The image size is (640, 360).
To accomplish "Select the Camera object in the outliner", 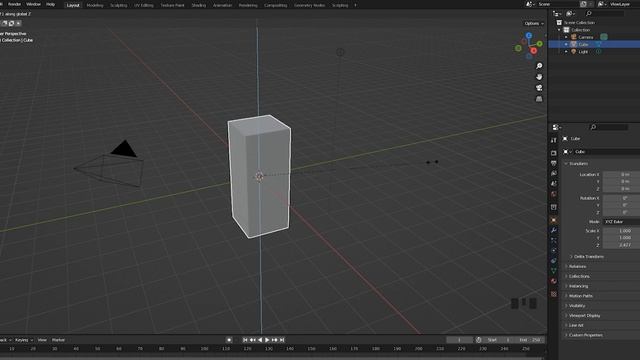I will click(585, 37).
